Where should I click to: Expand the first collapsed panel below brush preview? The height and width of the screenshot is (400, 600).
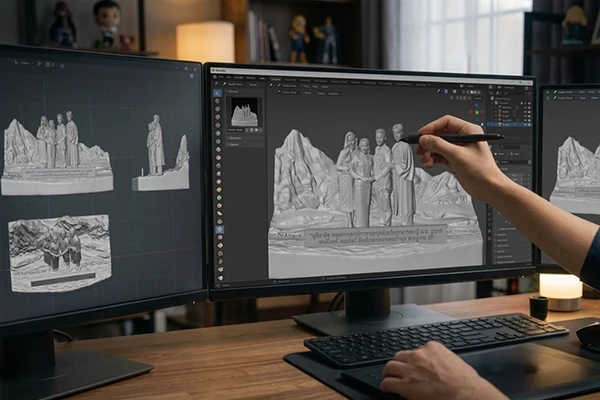(245, 138)
